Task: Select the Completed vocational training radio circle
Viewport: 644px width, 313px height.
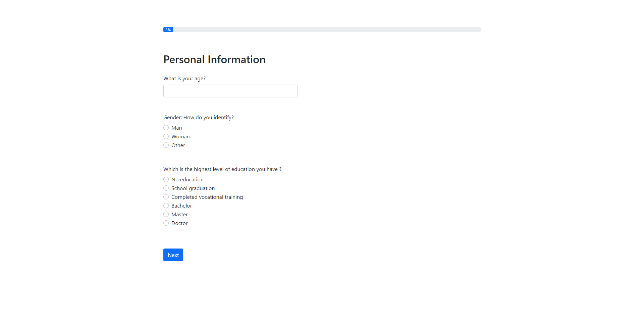Action: point(166,197)
